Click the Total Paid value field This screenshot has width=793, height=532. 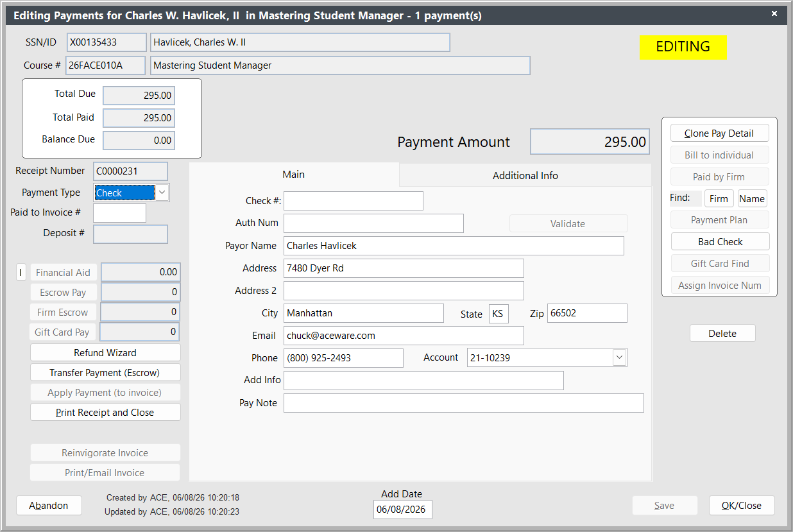[x=139, y=118]
